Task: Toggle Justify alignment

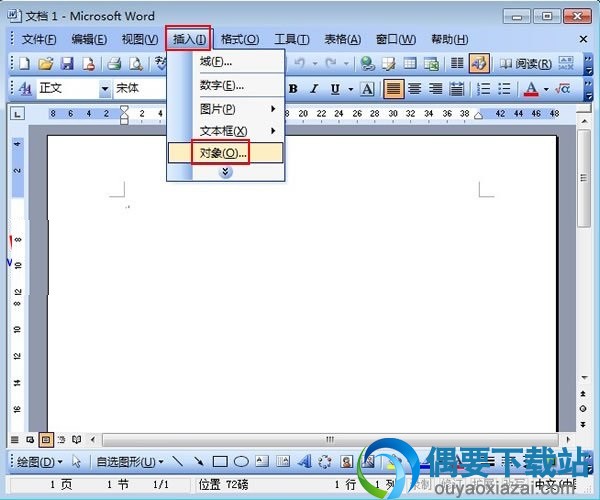Action: tap(394, 89)
